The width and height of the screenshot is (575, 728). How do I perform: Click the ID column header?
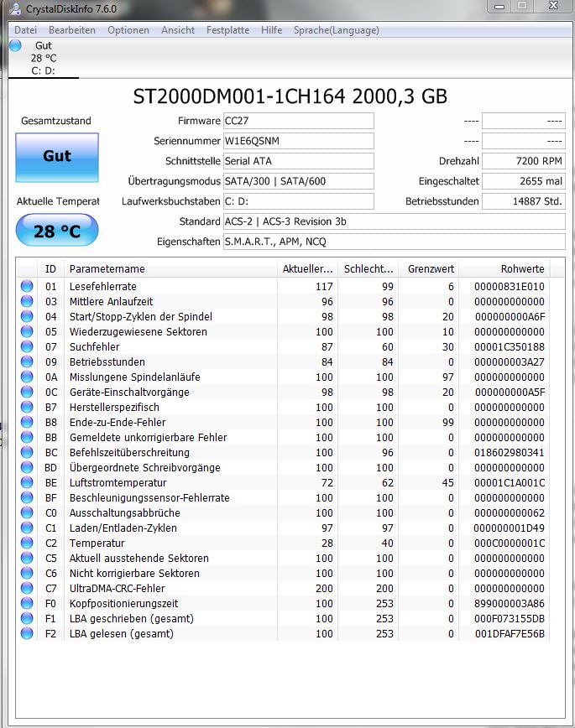(x=50, y=269)
